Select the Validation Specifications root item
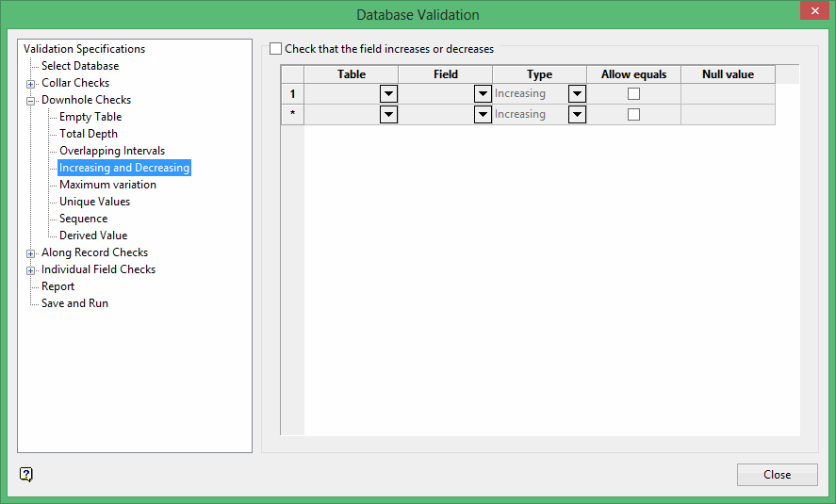836x504 pixels. tap(84, 49)
